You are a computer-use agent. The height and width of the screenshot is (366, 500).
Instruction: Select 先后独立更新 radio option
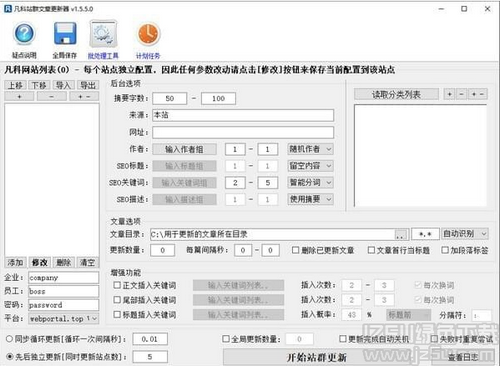9,357
